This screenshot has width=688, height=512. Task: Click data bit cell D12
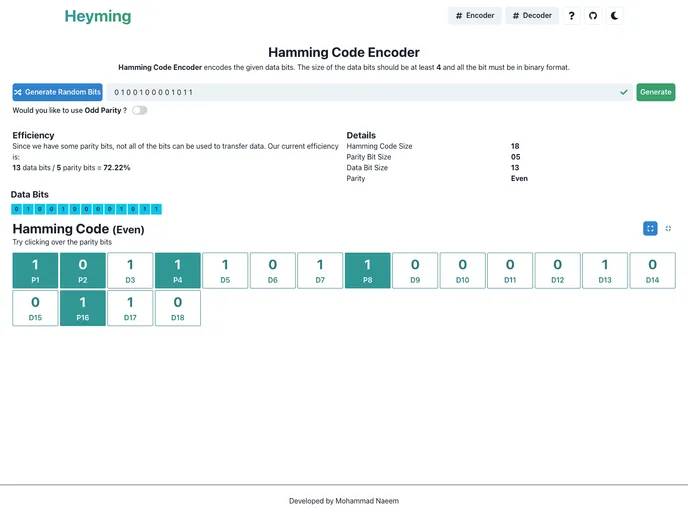[x=558, y=270]
